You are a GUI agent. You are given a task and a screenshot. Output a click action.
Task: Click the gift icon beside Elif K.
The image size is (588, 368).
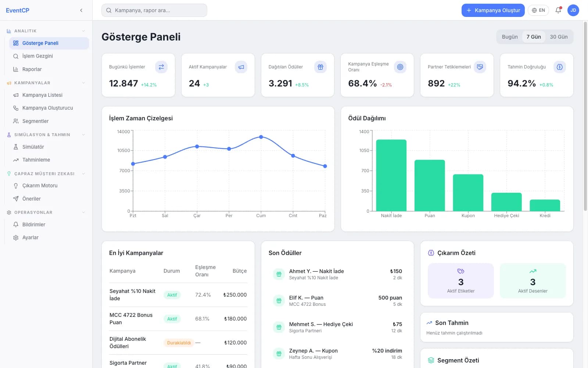(x=279, y=301)
